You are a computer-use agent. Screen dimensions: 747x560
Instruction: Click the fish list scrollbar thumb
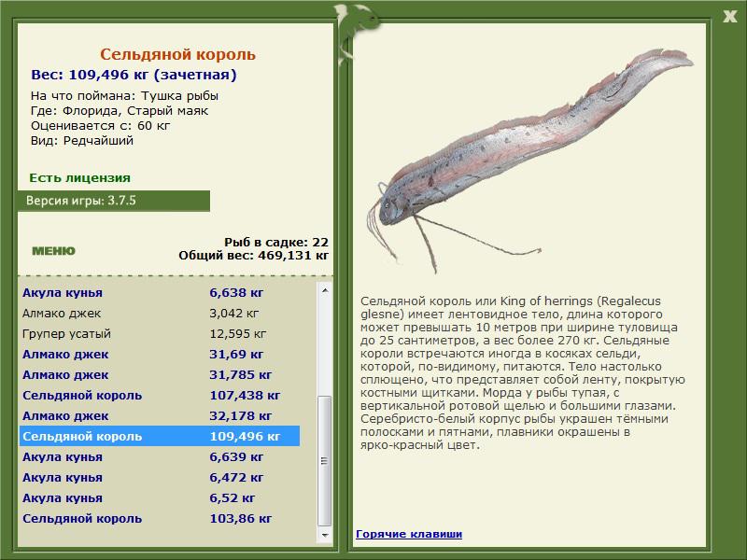click(325, 460)
